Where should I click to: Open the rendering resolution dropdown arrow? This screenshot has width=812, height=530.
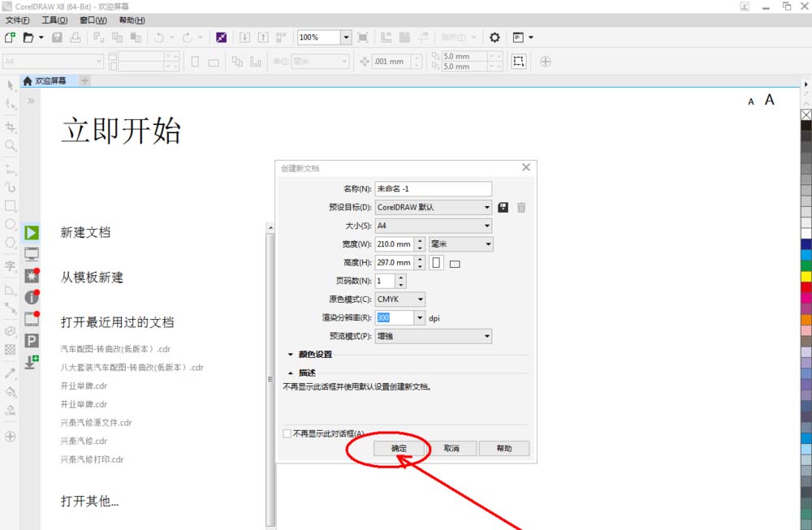pyautogui.click(x=420, y=318)
